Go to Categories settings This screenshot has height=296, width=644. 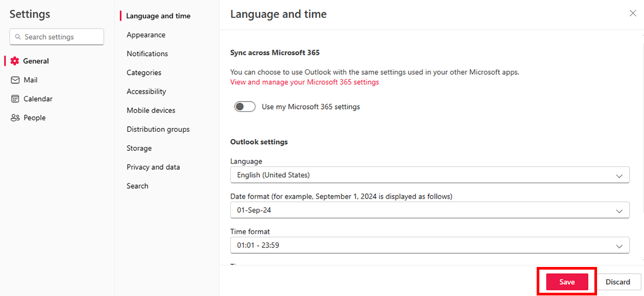pos(144,73)
